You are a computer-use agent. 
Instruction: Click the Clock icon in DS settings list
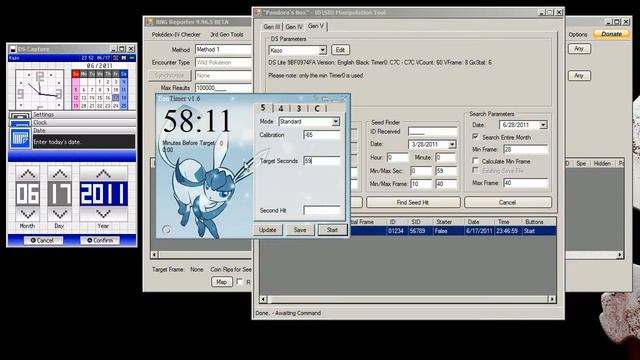pos(20,123)
